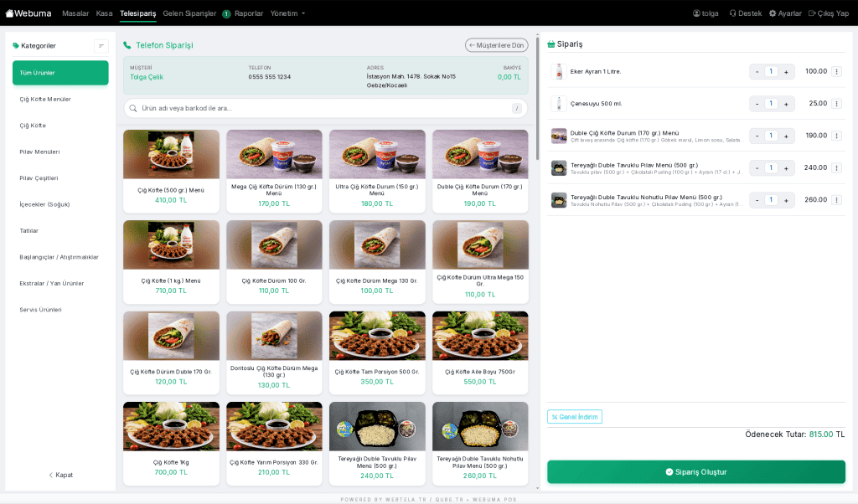Click the Webuma home logo icon
Viewport: 858px width, 504px height.
point(10,13)
